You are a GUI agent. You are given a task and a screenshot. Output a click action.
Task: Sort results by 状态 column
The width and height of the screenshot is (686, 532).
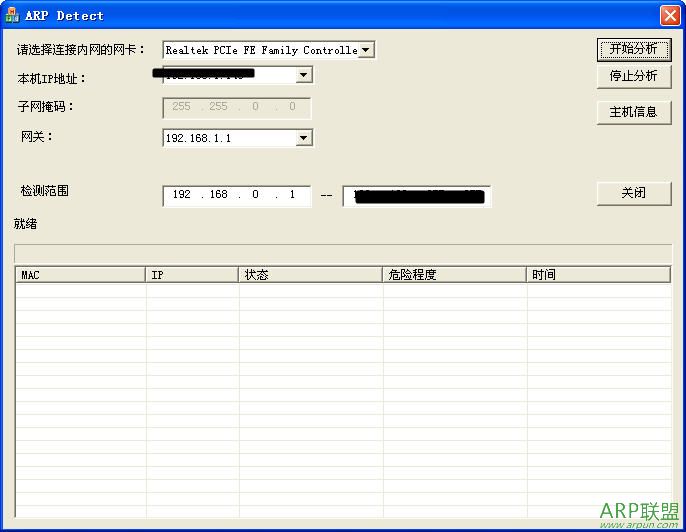click(x=310, y=275)
